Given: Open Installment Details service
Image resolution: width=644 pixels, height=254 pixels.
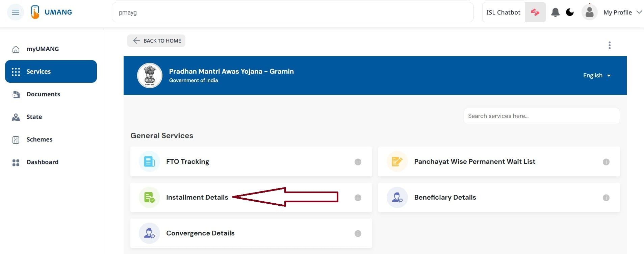Looking at the screenshot, I should 251,197.
